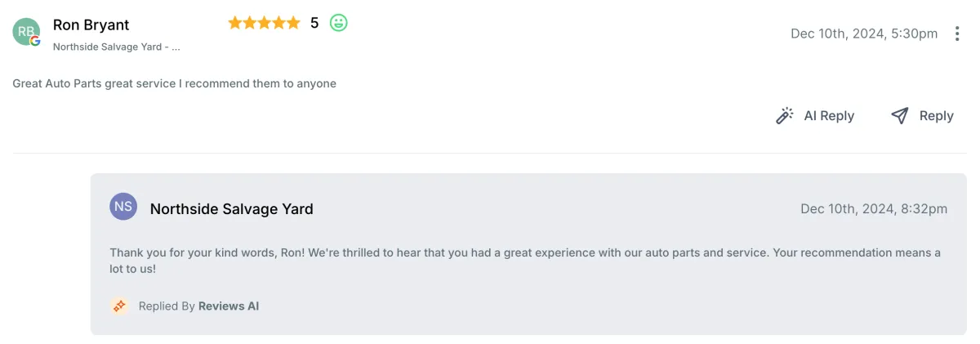This screenshot has height=344, width=980.
Task: Click Northside Salvage Yard name in reply
Action: click(231, 209)
